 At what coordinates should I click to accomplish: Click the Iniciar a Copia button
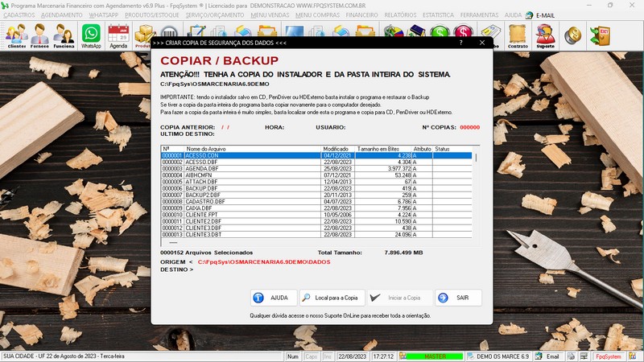click(399, 298)
